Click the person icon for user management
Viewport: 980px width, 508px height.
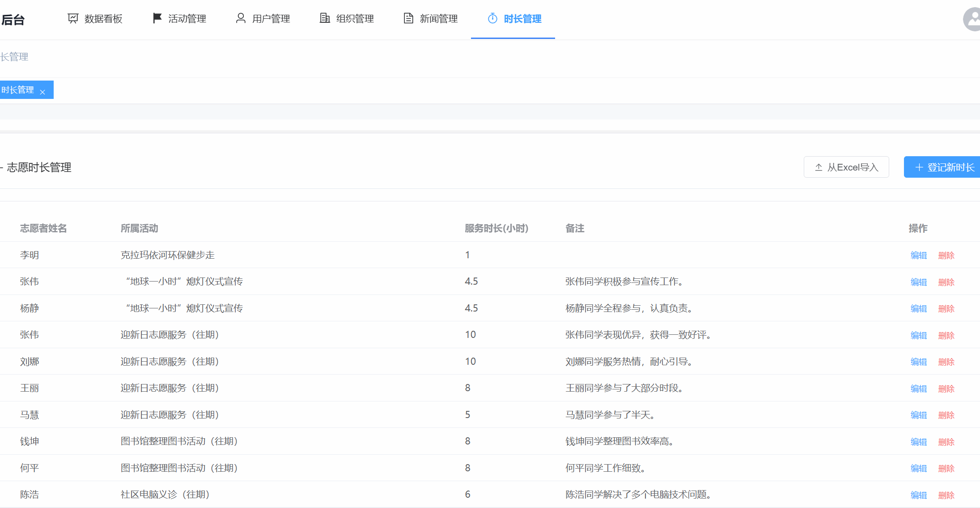(241, 18)
